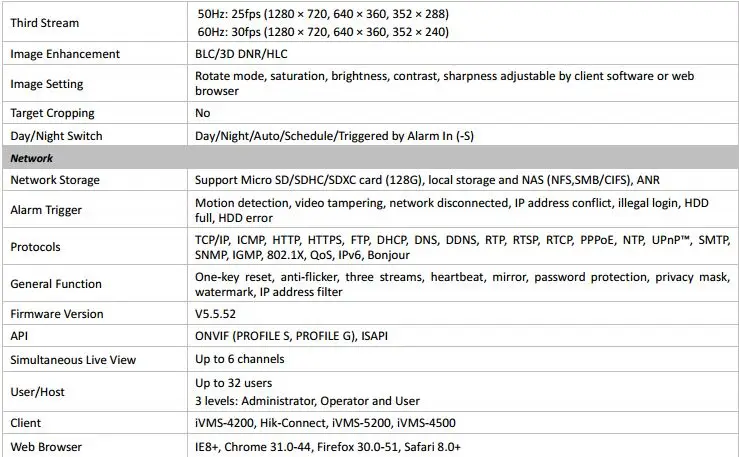Click the Simultaneous Live View label
Viewport: 739px width, 457px height.
coord(73,360)
